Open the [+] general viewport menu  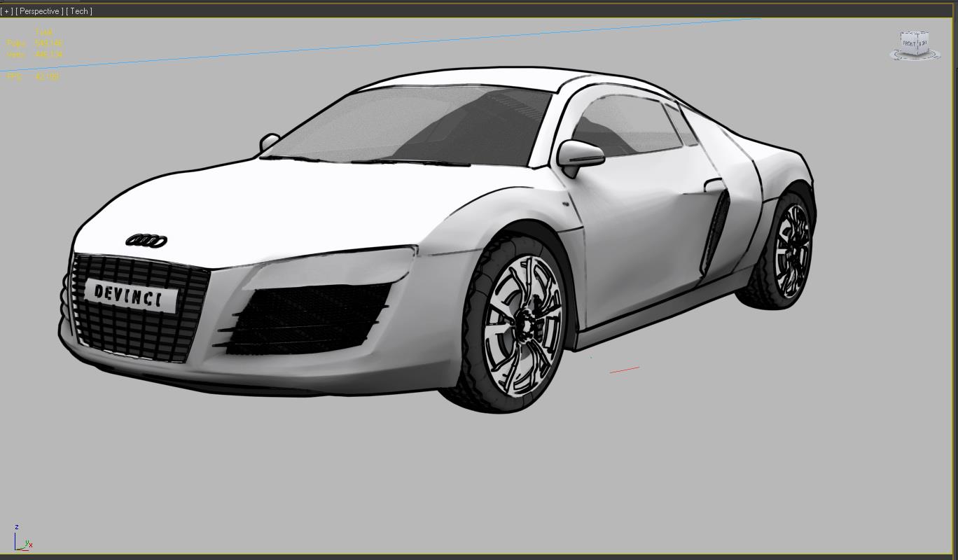tap(7, 11)
